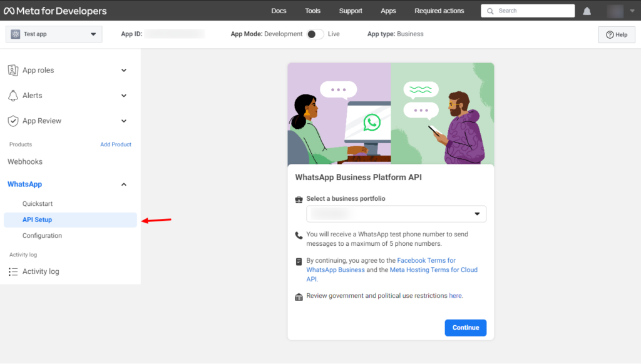This screenshot has width=641, height=364.
Task: Open the Required actions menu item
Action: click(439, 11)
